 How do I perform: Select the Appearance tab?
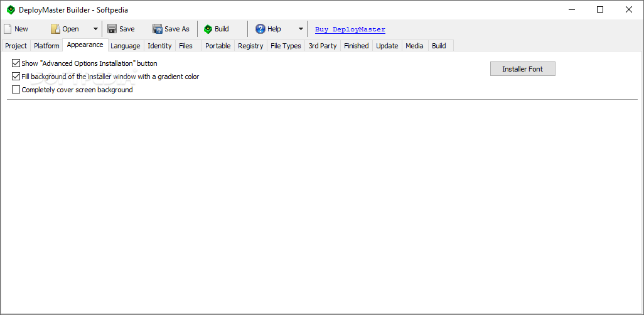[85, 45]
